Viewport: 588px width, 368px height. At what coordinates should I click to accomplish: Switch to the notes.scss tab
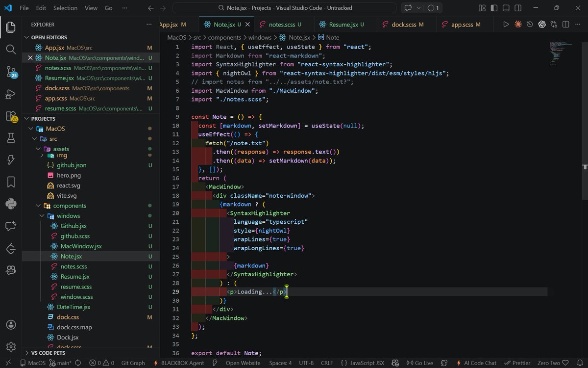284,25
